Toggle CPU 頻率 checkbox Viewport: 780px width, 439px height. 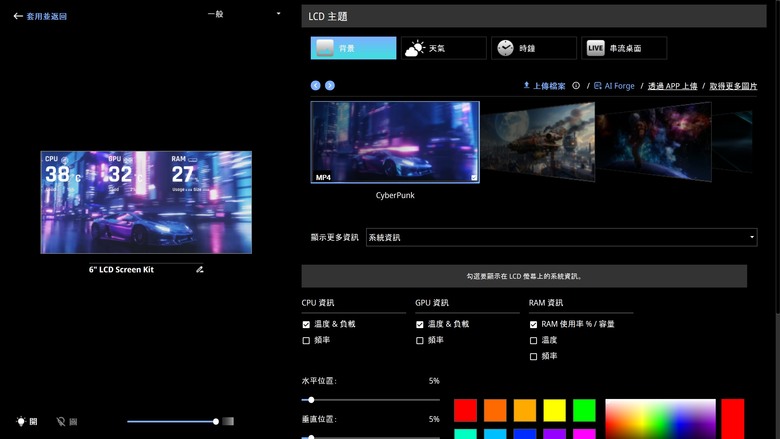pyautogui.click(x=306, y=341)
